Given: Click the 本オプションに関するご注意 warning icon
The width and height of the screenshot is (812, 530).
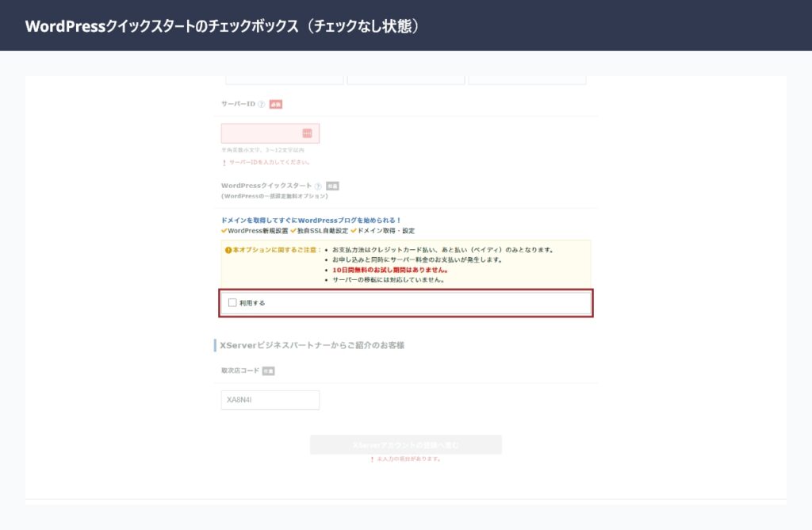Looking at the screenshot, I should click(228, 250).
